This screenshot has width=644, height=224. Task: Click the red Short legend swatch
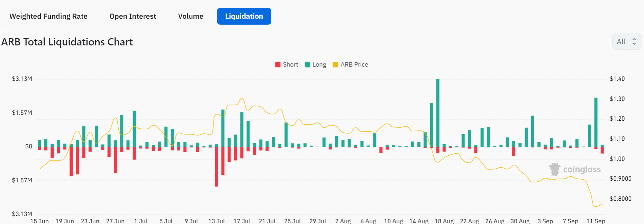coord(278,65)
